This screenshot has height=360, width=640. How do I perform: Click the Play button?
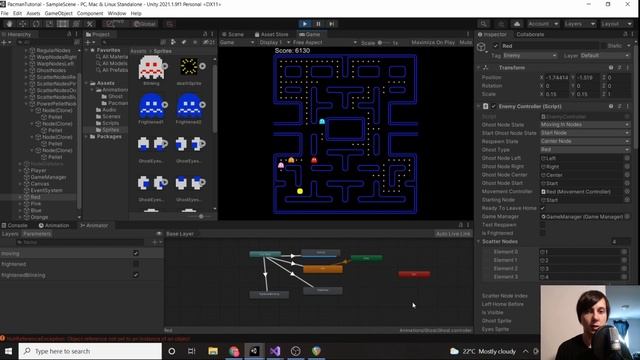pos(304,24)
